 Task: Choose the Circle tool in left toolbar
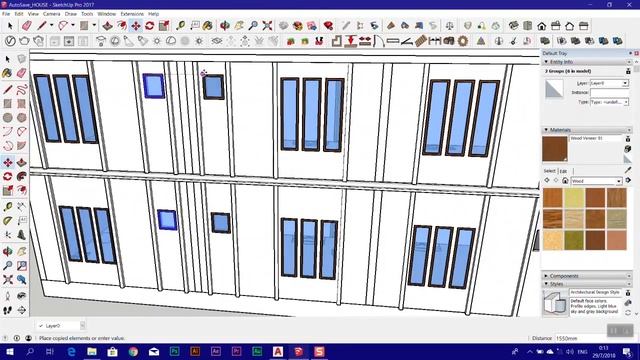point(7,118)
